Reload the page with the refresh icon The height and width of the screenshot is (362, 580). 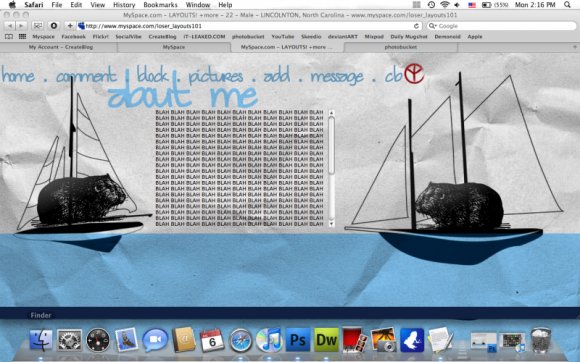[416, 26]
